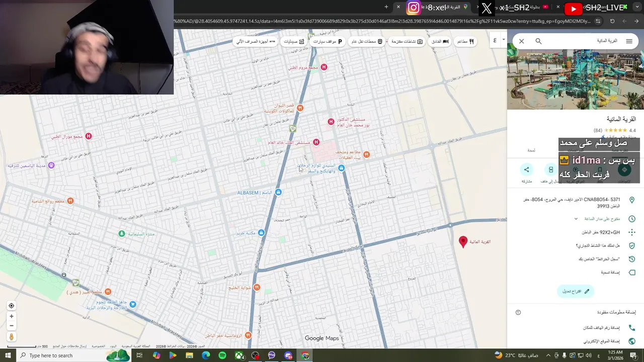The height and width of the screenshot is (362, 644).
Task: Click the شواية الخليج restaurant marker
Action: tap(257, 287)
